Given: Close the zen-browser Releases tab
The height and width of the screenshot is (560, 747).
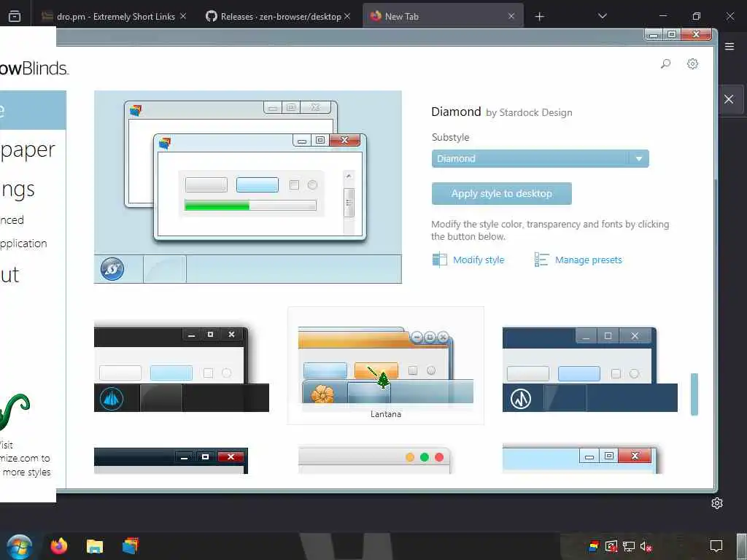Looking at the screenshot, I should (x=347, y=16).
